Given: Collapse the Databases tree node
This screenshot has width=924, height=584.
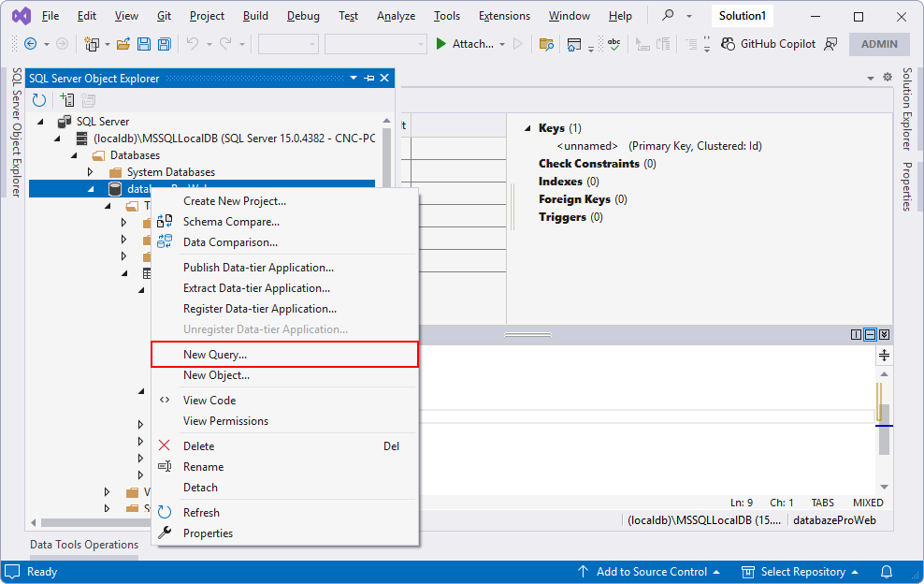Looking at the screenshot, I should 74,155.
